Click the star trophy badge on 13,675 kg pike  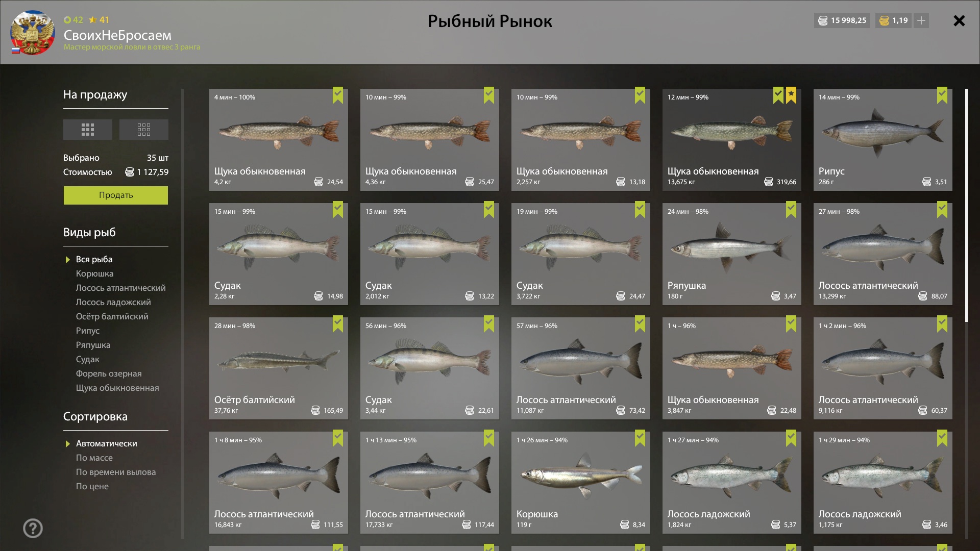[791, 95]
